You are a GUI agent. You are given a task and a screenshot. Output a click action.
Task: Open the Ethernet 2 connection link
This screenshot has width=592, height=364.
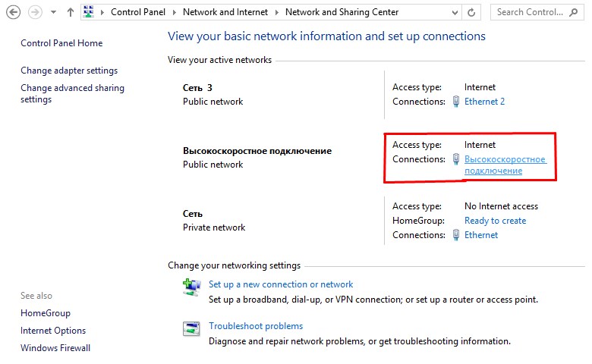click(484, 102)
